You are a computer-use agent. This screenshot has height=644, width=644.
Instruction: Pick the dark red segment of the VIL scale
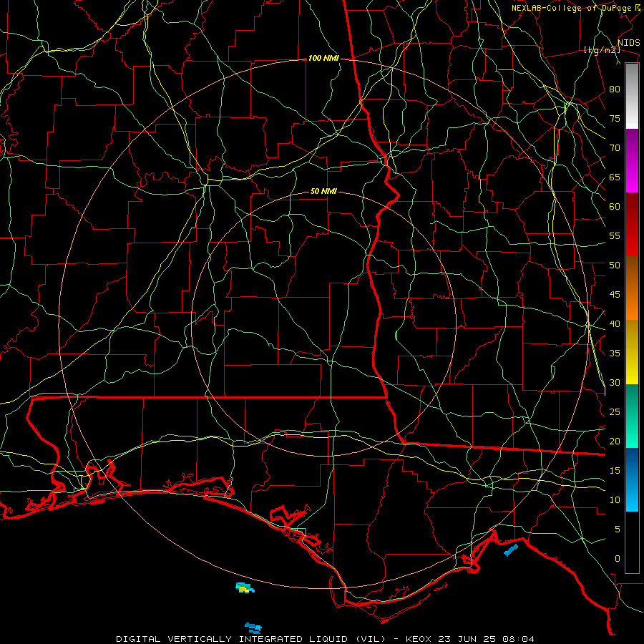click(632, 225)
